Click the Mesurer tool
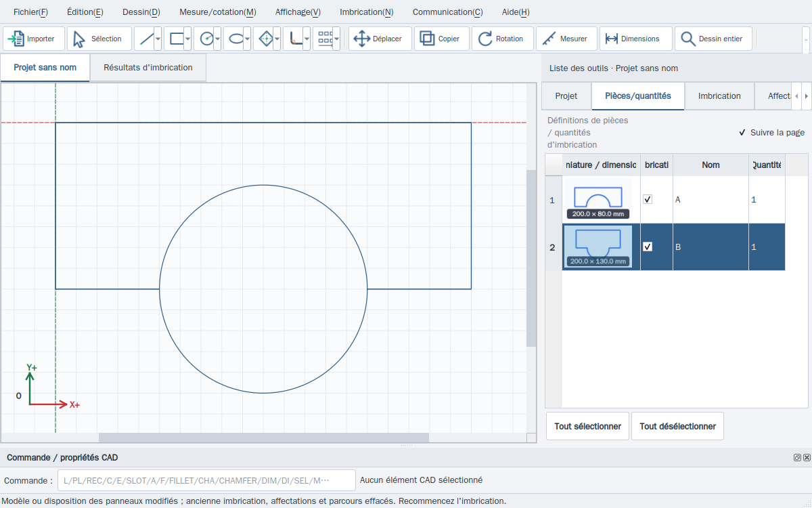Viewport: 812px width, 508px height. click(x=566, y=39)
